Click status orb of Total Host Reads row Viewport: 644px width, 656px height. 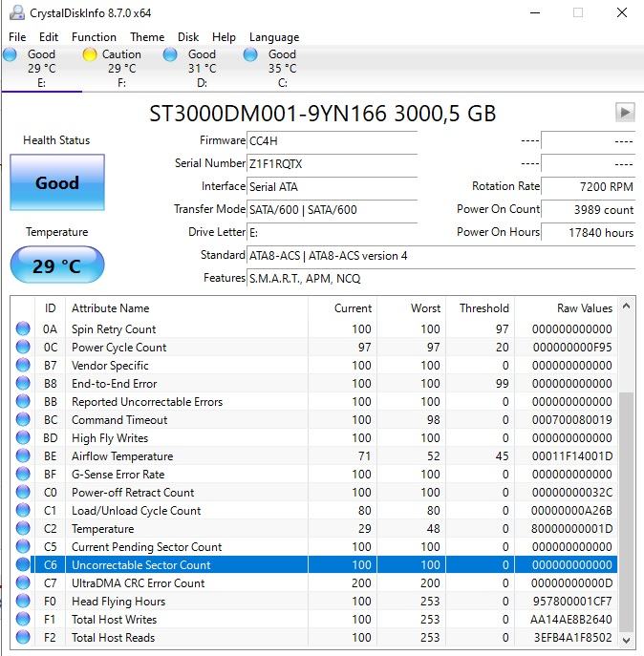(x=23, y=637)
